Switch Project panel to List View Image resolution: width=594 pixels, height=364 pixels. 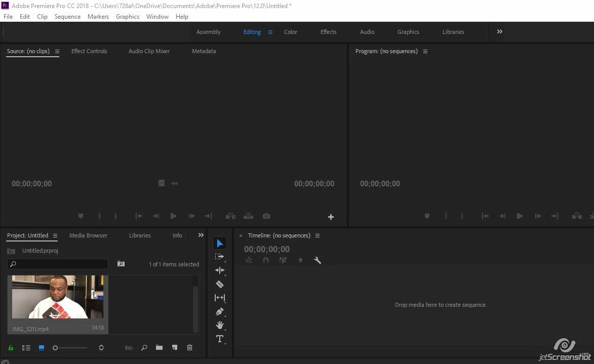pos(26,348)
